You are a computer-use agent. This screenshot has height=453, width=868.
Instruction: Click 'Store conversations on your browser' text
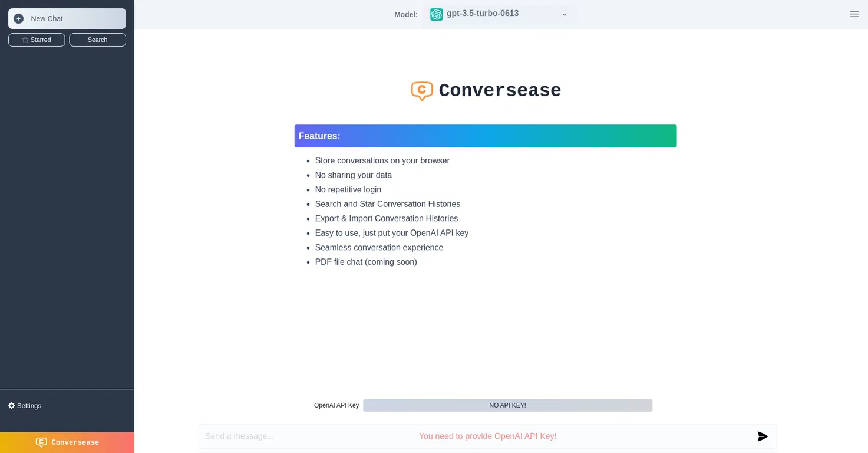382,160
